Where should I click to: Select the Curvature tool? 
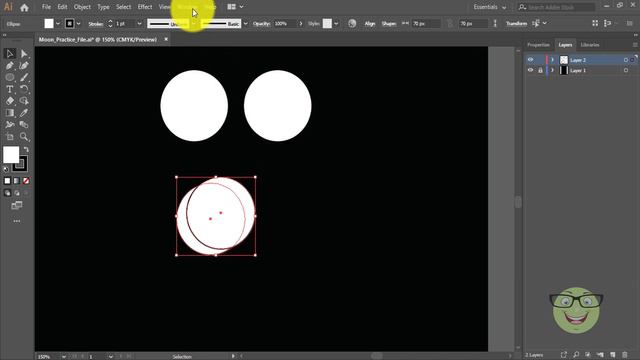[24, 65]
